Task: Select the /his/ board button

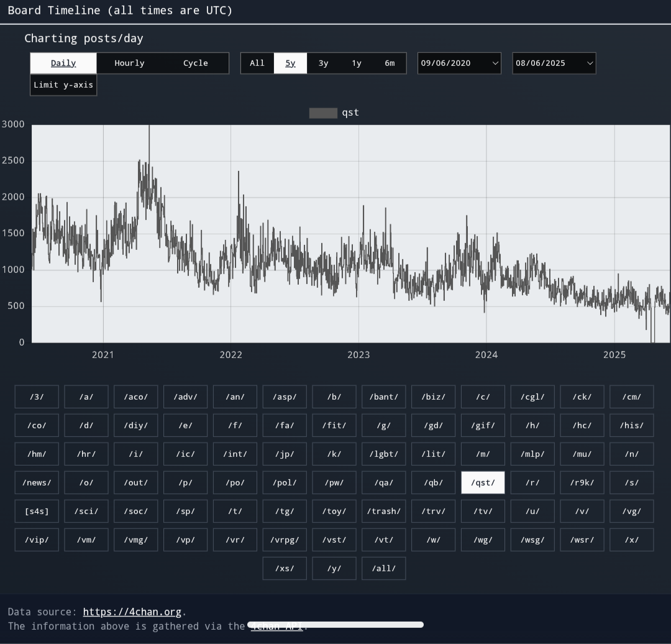Action: [632, 426]
